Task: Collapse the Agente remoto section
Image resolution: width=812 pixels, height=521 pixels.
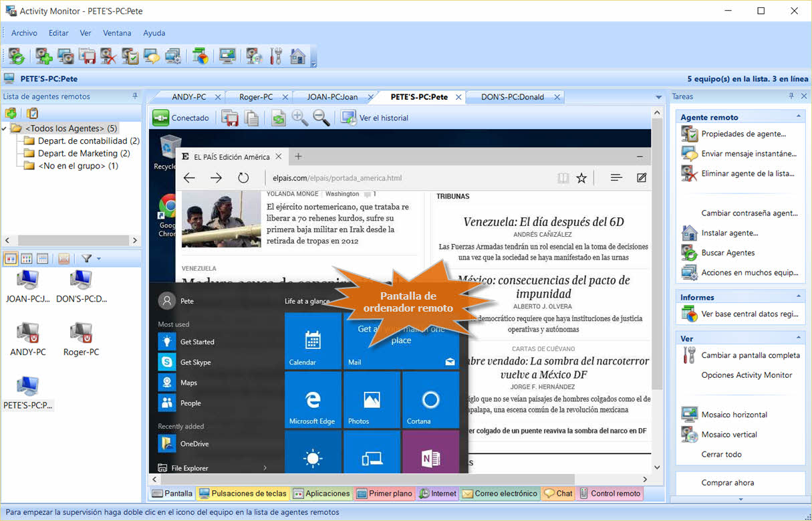Action: 798,117
